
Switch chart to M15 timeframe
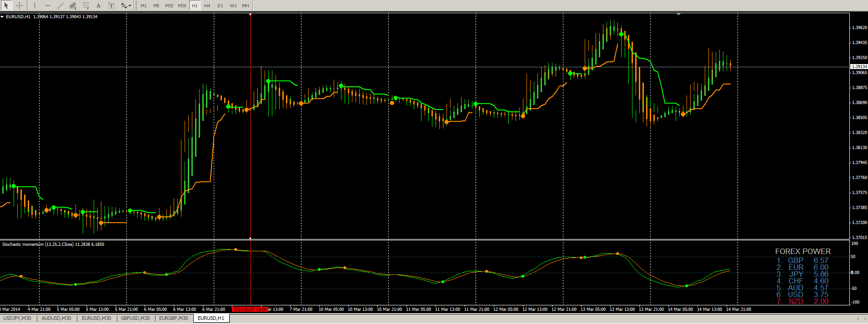pos(169,5)
